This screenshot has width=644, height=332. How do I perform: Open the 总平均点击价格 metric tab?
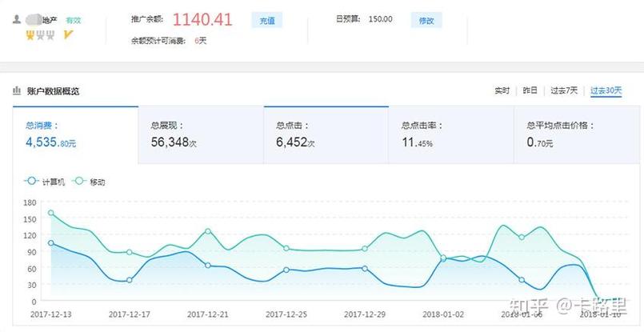point(577,135)
